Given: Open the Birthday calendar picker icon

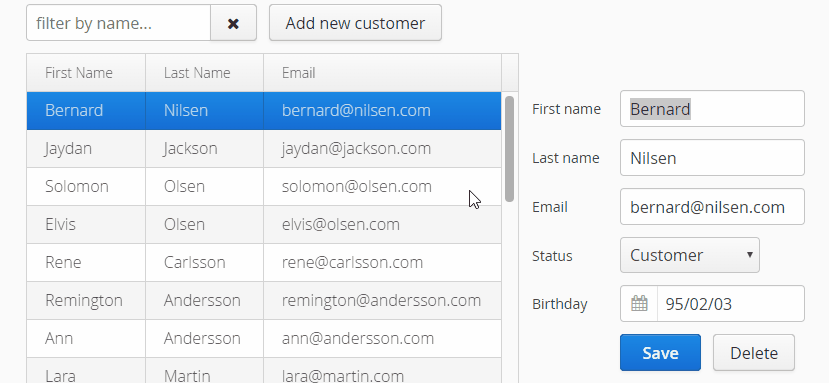Looking at the screenshot, I should click(639, 304).
